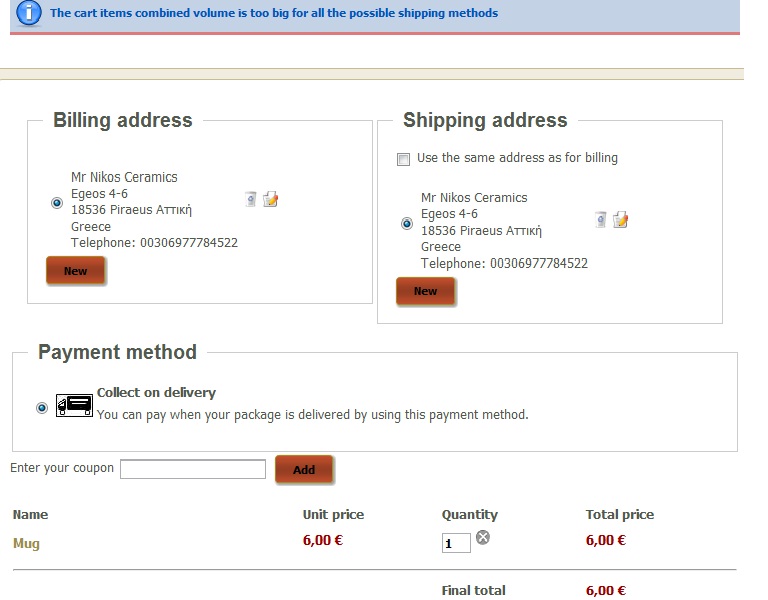768x600 pixels.
Task: Focus the Enter your coupon text field
Action: 193,469
